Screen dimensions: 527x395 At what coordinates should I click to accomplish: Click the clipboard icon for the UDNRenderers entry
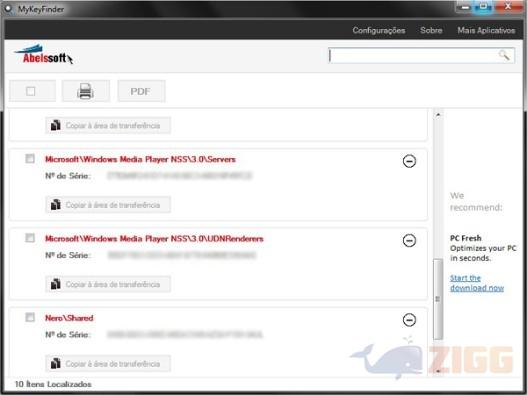coord(55,284)
